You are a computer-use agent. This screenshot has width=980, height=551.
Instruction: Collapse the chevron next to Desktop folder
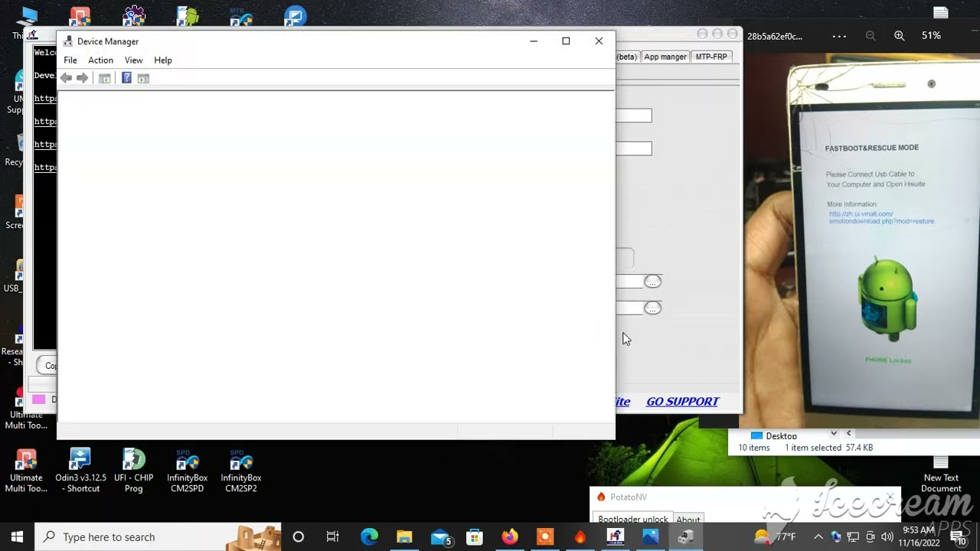click(834, 434)
